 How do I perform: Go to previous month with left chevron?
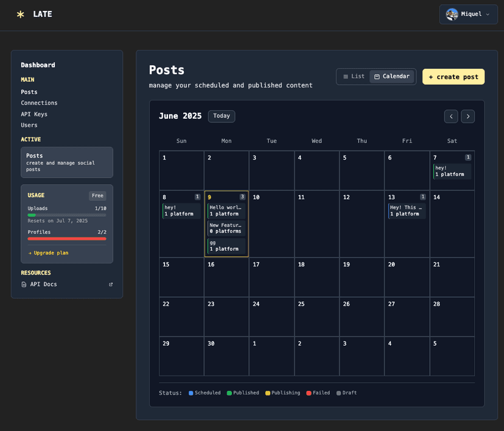tap(451, 116)
